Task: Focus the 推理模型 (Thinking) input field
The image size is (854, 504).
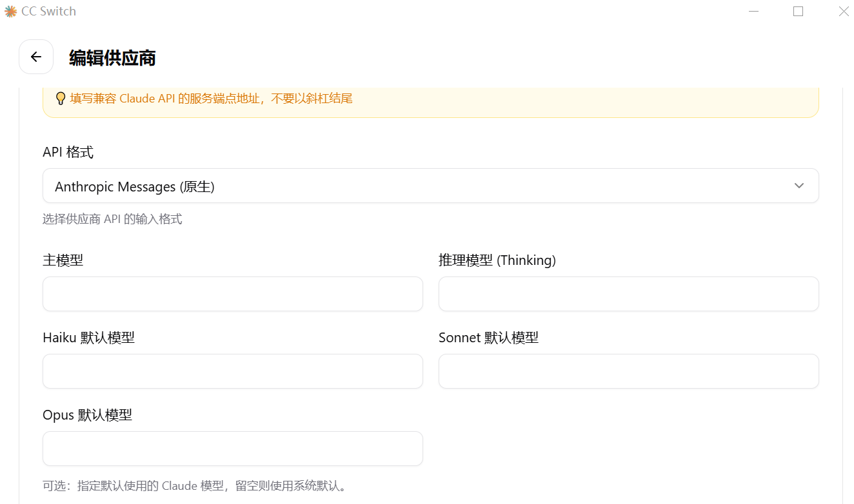Action: click(629, 294)
